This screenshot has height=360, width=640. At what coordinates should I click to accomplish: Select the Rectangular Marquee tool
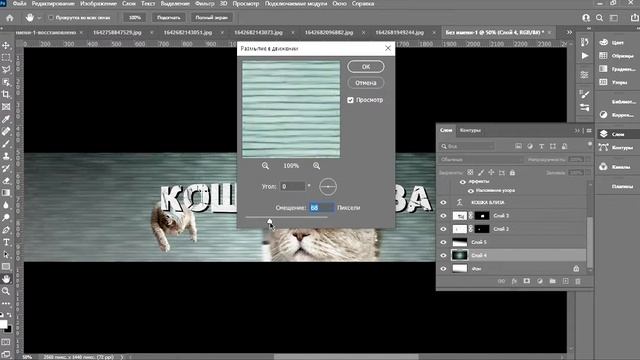6,58
